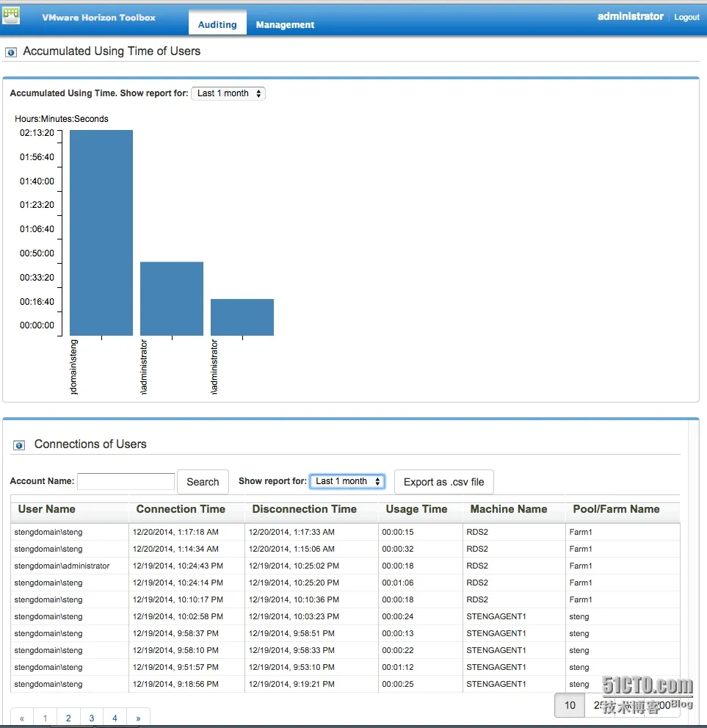The image size is (707, 728).
Task: Switch to the Management tab
Action: (285, 24)
